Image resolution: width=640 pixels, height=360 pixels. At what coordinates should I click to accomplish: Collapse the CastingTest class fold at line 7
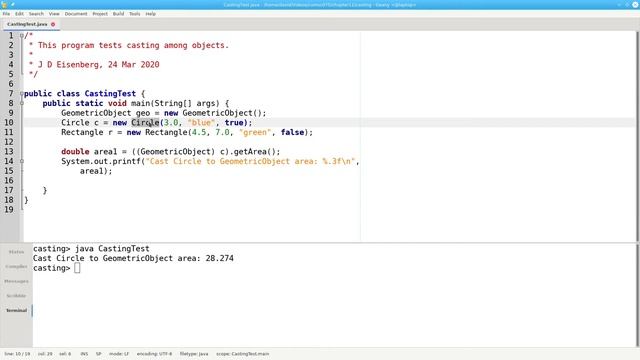coord(22,93)
